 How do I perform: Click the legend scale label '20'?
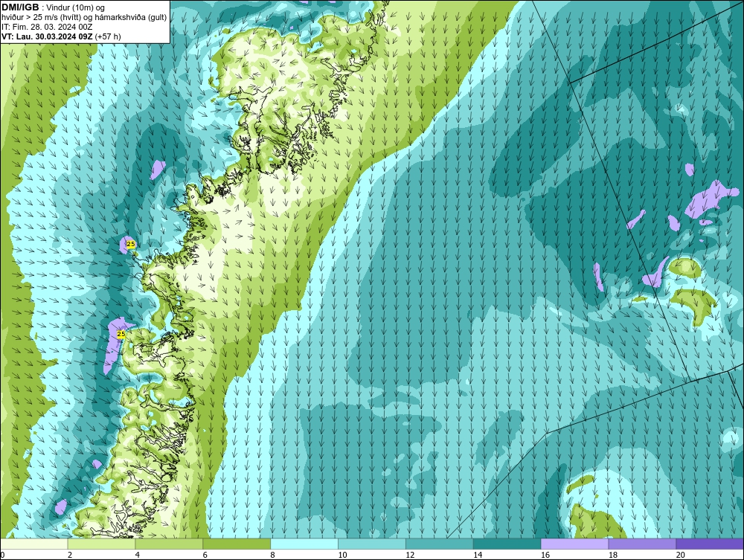click(681, 555)
